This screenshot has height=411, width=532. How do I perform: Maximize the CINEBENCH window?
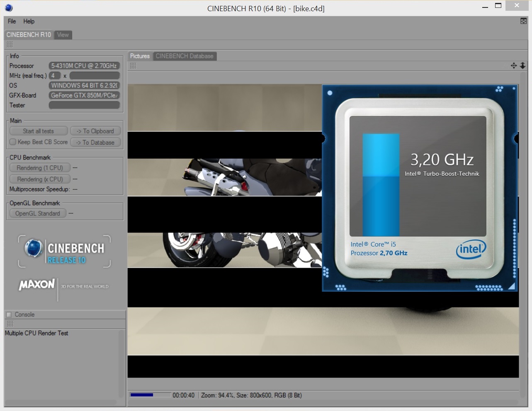[x=498, y=6]
